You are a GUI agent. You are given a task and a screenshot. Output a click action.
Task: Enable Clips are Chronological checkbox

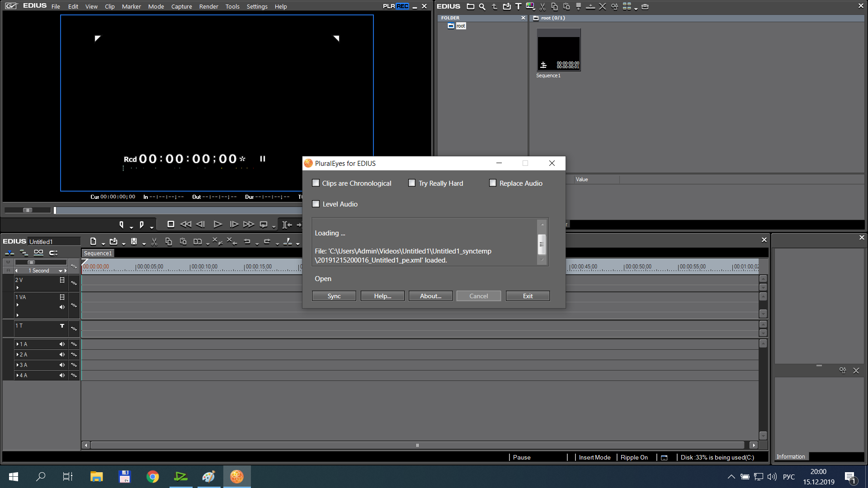[316, 183]
